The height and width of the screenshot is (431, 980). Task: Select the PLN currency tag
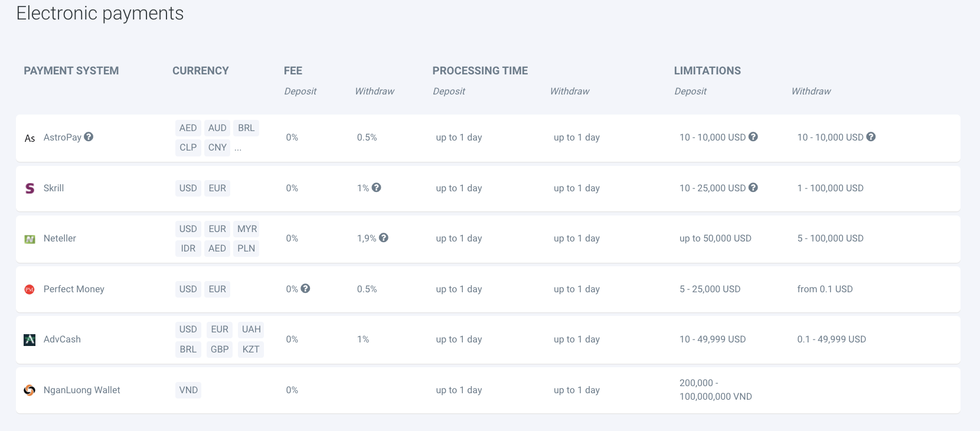tap(246, 249)
